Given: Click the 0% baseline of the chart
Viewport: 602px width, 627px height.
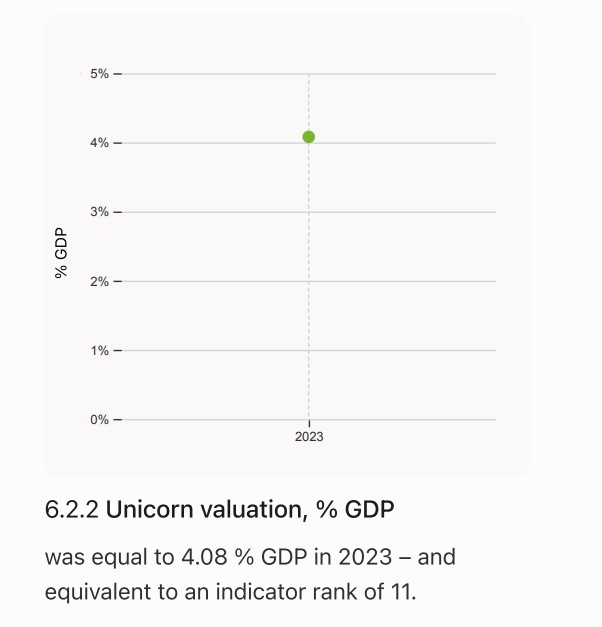Looking at the screenshot, I should pos(309,420).
